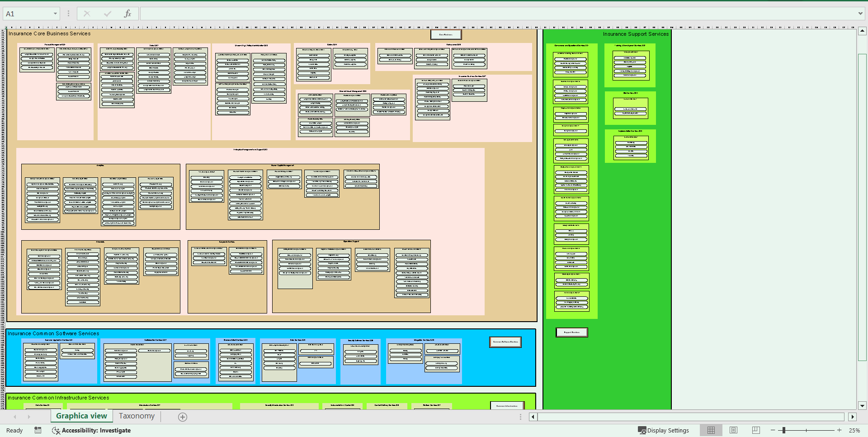Open the Name Box dropdown arrow
The image size is (868, 437).
[x=55, y=13]
